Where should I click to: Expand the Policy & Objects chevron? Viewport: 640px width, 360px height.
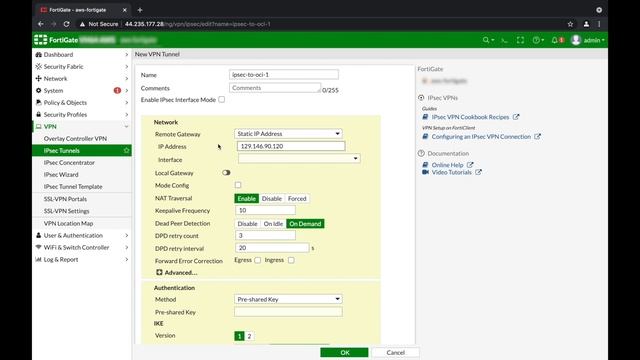pos(127,102)
